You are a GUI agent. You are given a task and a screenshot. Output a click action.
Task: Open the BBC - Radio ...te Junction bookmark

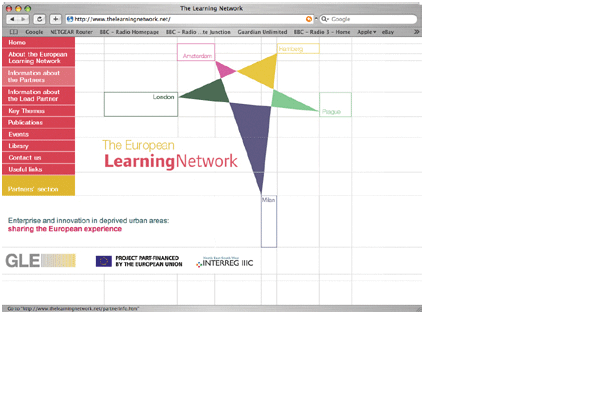point(198,32)
